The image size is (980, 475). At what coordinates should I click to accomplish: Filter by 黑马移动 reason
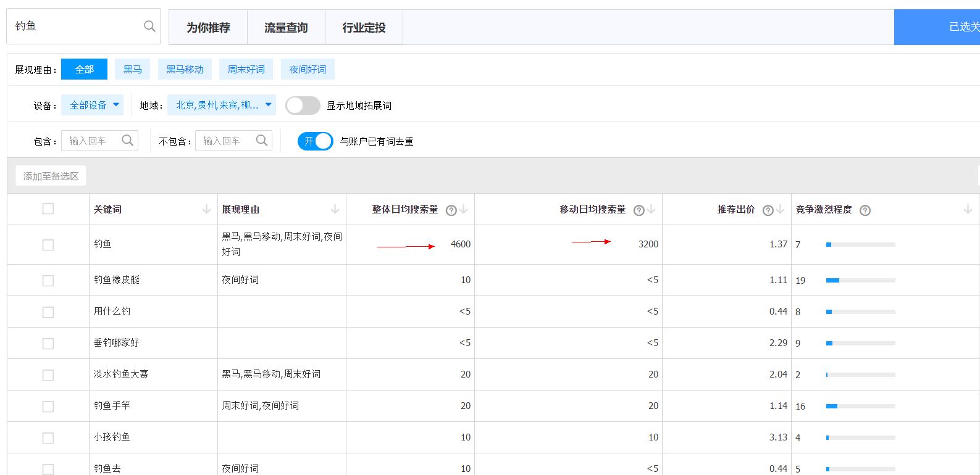point(185,69)
